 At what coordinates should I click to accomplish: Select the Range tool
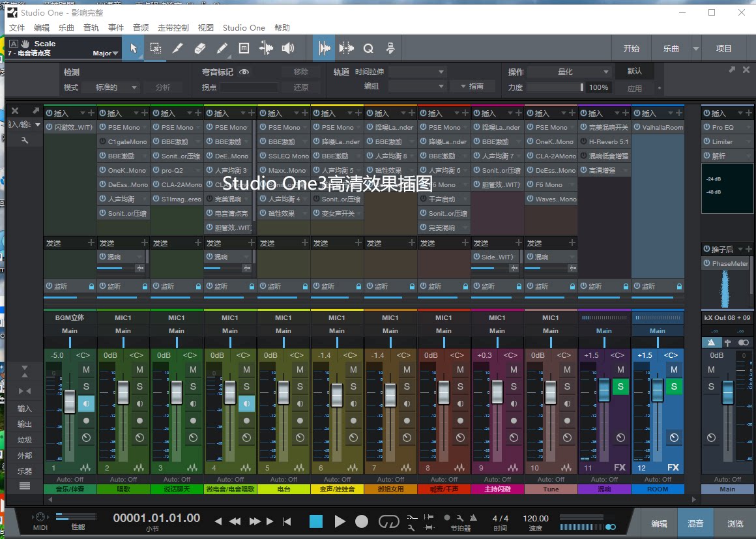click(155, 48)
